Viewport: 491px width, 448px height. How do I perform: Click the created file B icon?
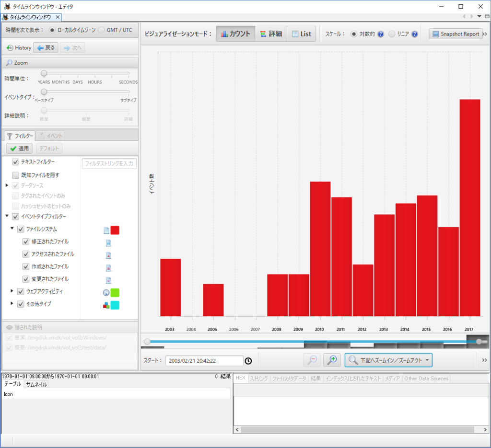tap(109, 268)
